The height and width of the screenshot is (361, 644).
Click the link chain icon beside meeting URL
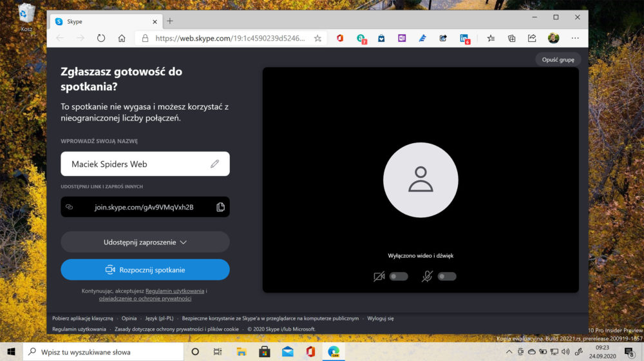click(x=70, y=207)
